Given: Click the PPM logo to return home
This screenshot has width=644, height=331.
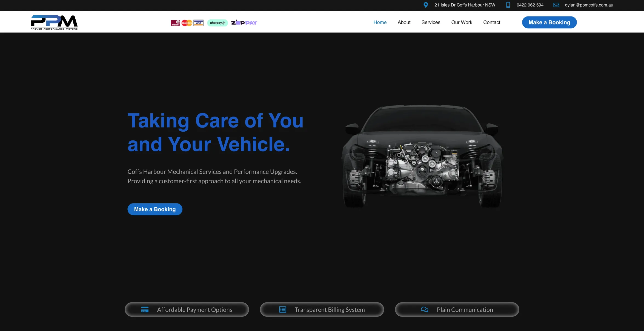Looking at the screenshot, I should coord(54,22).
